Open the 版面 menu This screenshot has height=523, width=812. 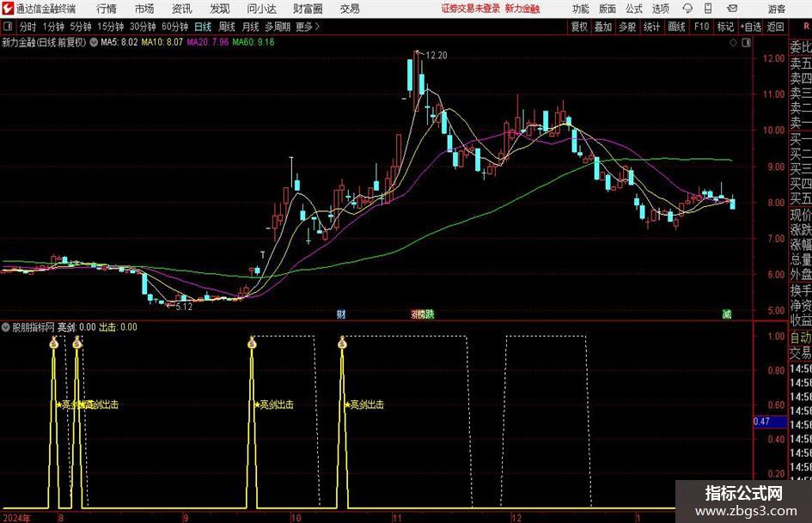pyautogui.click(x=607, y=9)
